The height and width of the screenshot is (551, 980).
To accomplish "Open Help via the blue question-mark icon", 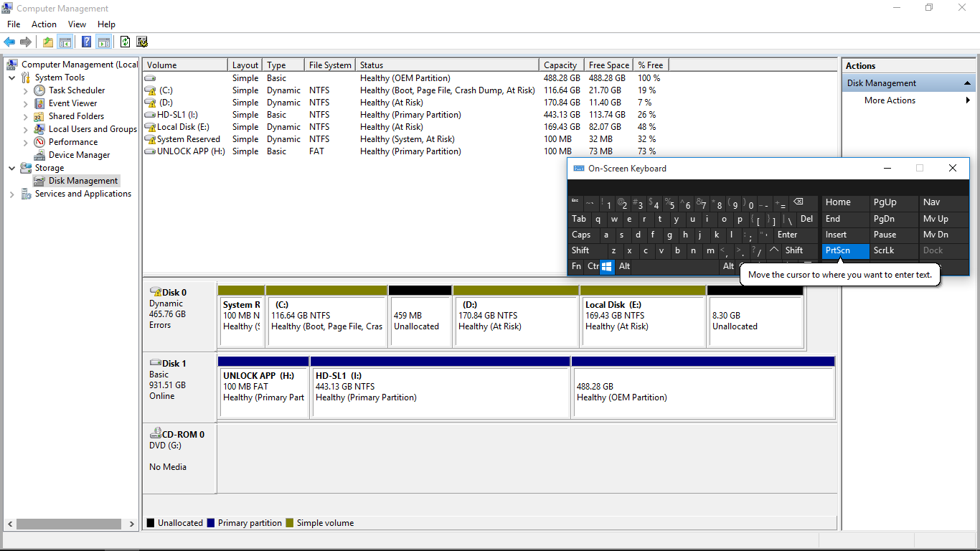I will click(87, 42).
